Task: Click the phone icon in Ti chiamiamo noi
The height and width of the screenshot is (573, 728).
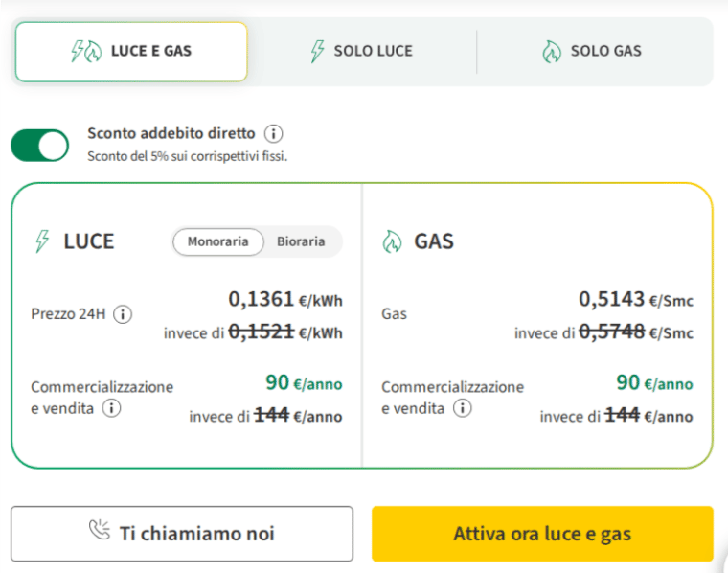Action: [x=100, y=530]
